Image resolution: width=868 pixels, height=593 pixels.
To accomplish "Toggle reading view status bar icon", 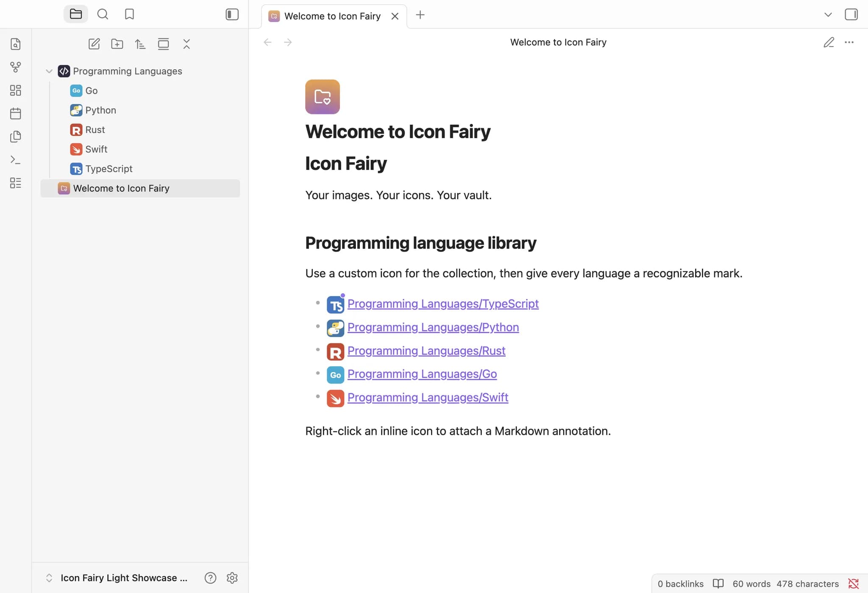I will coord(718,584).
